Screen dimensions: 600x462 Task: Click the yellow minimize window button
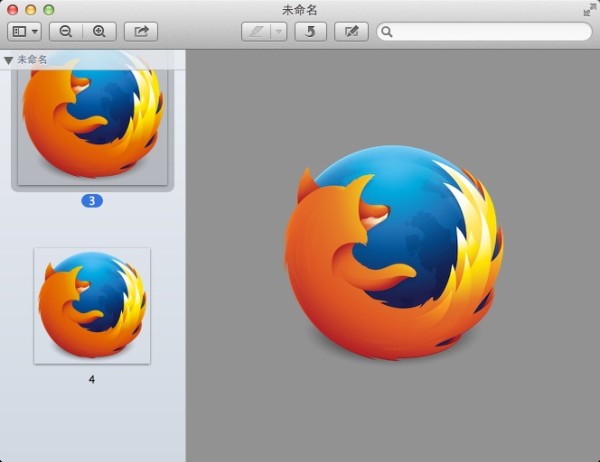[x=31, y=9]
